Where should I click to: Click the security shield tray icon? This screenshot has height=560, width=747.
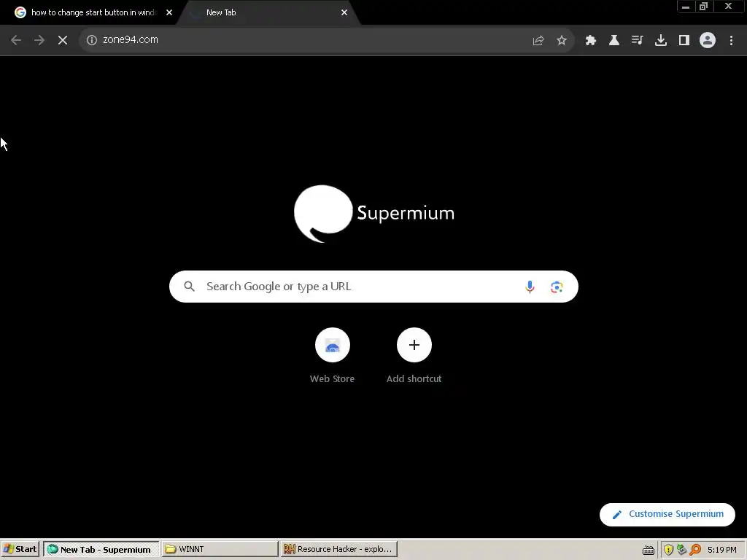[x=668, y=550]
